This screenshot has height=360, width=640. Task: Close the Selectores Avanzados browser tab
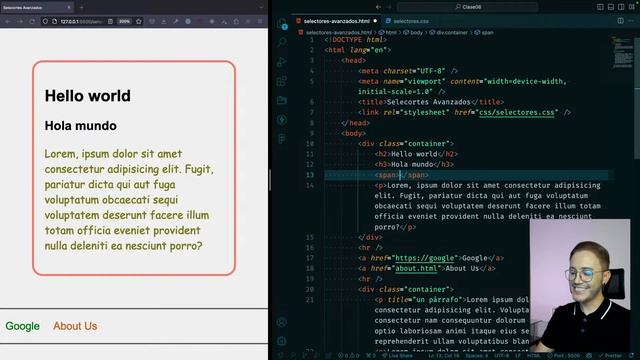point(69,7)
